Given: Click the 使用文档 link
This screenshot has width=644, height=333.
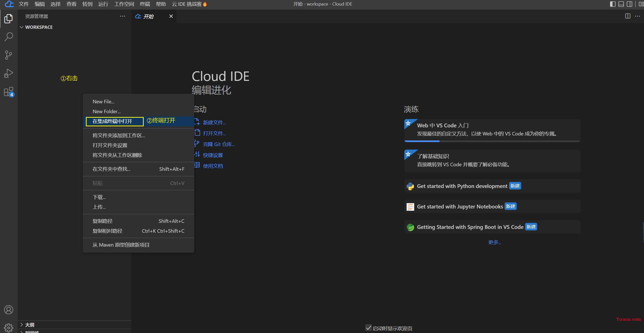Looking at the screenshot, I should click(x=213, y=166).
